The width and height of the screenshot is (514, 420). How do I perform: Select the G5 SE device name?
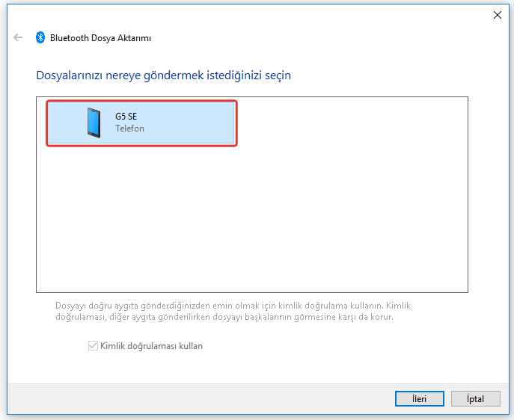click(126, 117)
